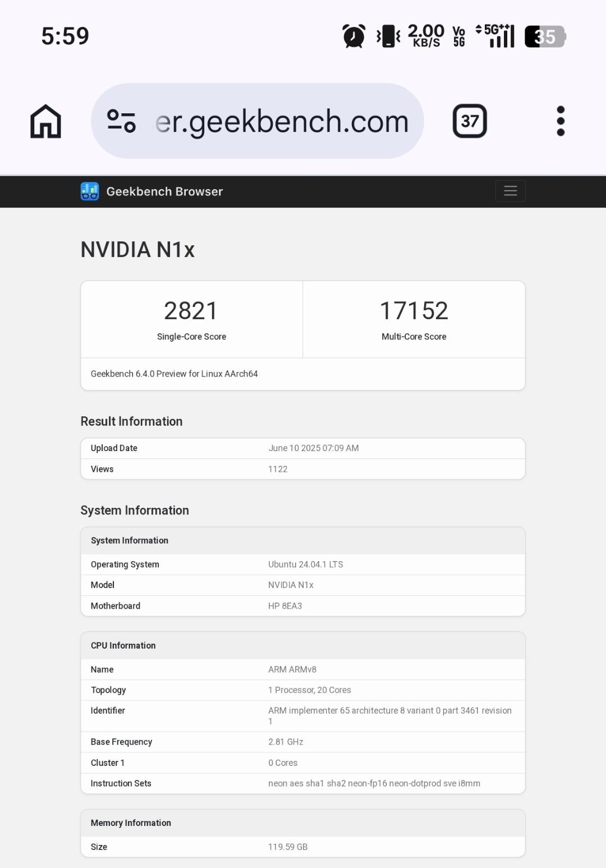606x868 pixels.
Task: Select the ARM implementer 65 identifier text
Action: [390, 716]
